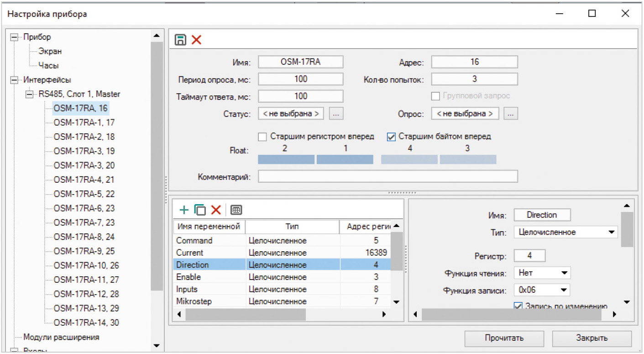Add a new variable with green plus
The height and width of the screenshot is (354, 644).
[183, 210]
